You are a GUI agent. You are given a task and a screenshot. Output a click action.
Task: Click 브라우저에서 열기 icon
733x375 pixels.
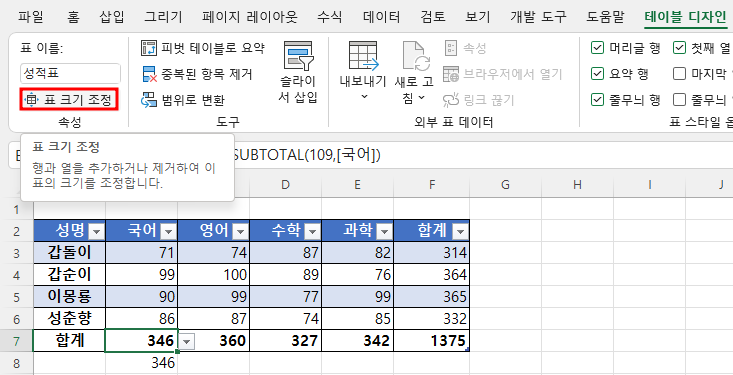point(451,74)
